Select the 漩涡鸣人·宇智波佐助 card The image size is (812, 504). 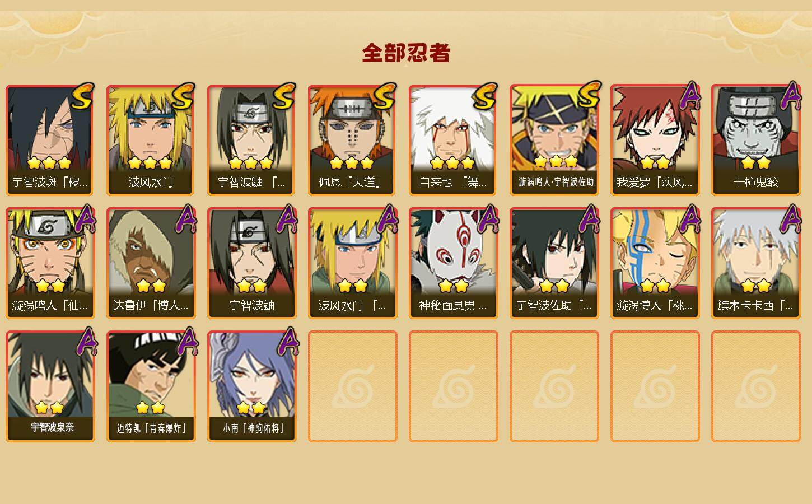[554, 140]
